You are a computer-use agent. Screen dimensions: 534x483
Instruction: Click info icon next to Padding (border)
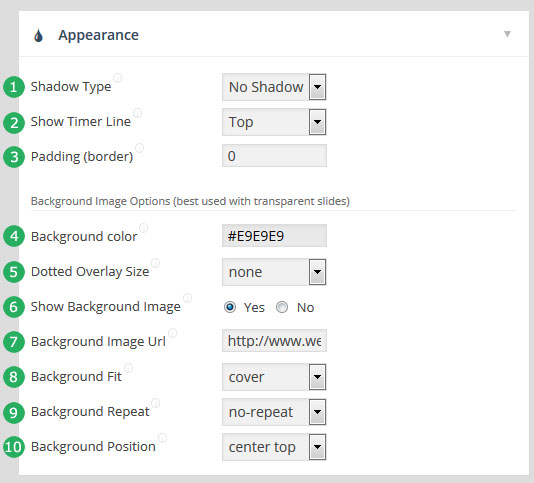[x=140, y=148]
